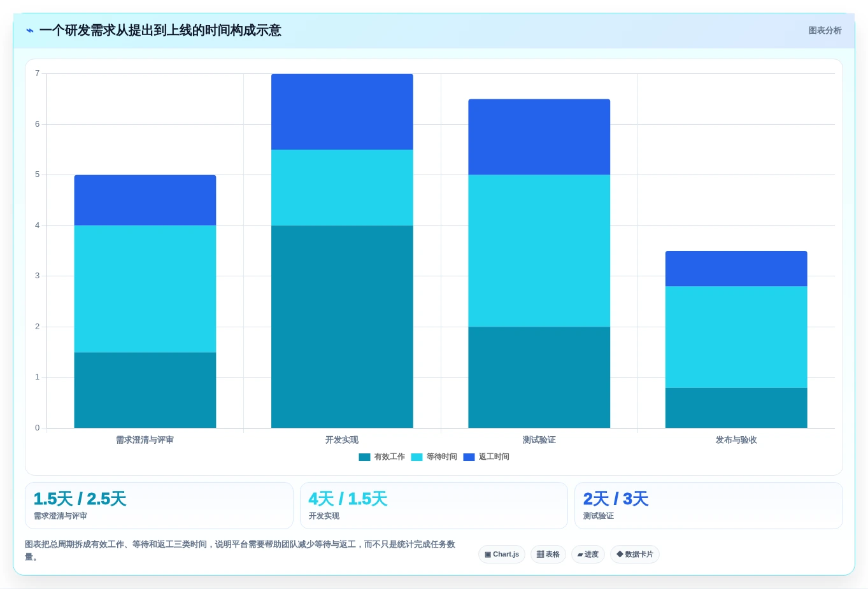
Task: Click the 等待时间 segment of the 需求澄清与评审 bar
Action: coord(145,289)
